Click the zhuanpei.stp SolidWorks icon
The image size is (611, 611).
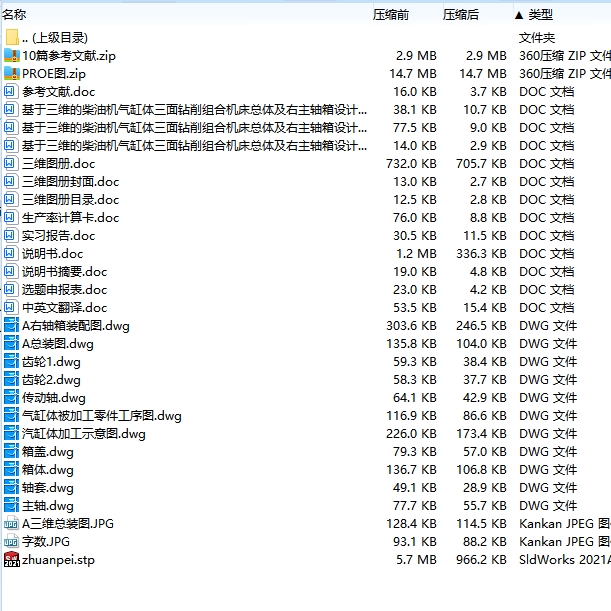(12, 560)
